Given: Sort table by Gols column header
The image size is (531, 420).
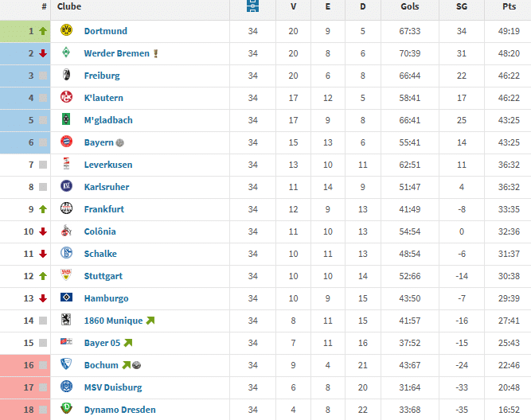Looking at the screenshot, I should [x=412, y=6].
